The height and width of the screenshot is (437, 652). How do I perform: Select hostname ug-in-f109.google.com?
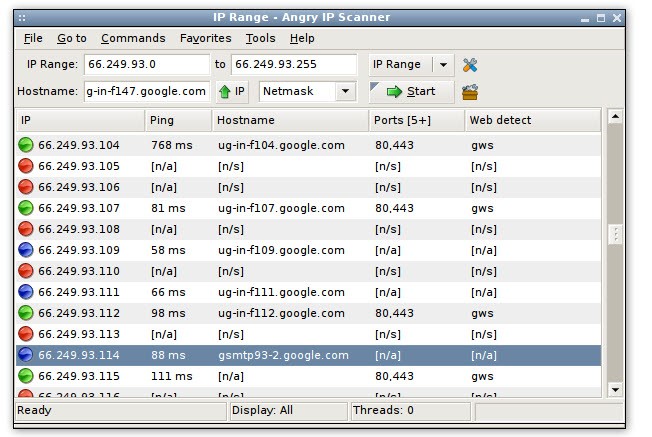282,250
